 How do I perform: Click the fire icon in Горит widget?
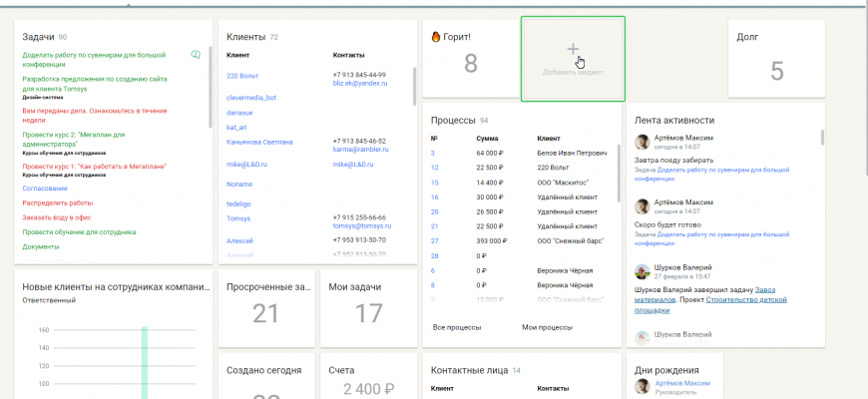[436, 37]
